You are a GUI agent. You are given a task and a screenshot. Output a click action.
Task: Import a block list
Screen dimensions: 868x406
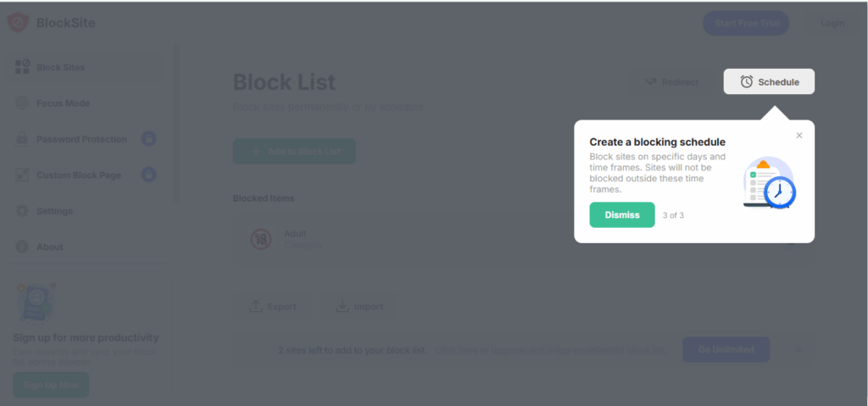(359, 307)
